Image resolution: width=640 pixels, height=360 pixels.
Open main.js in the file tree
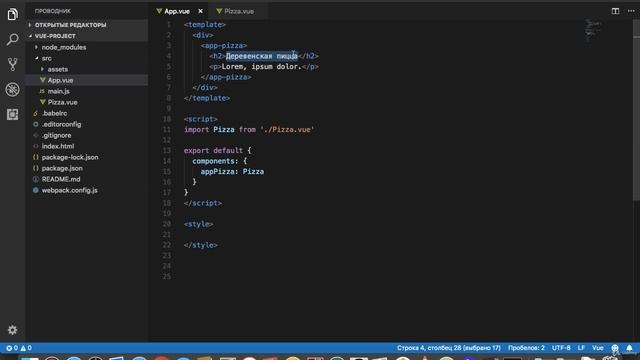[87, 91]
